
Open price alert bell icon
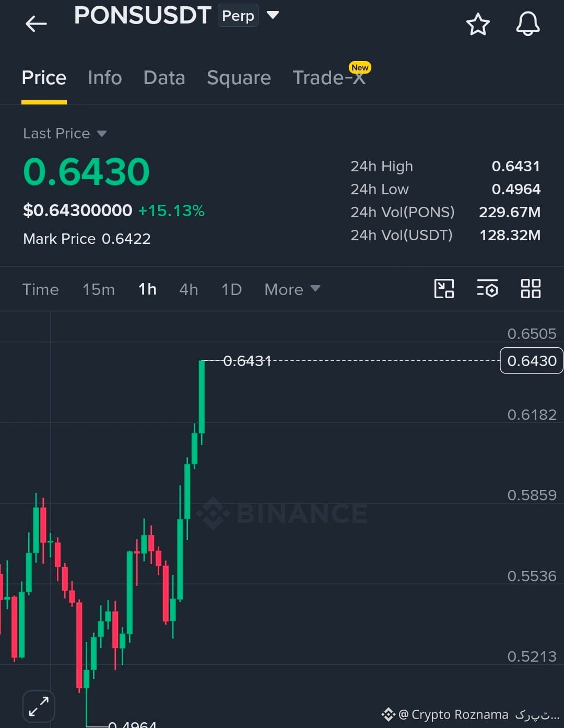527,24
